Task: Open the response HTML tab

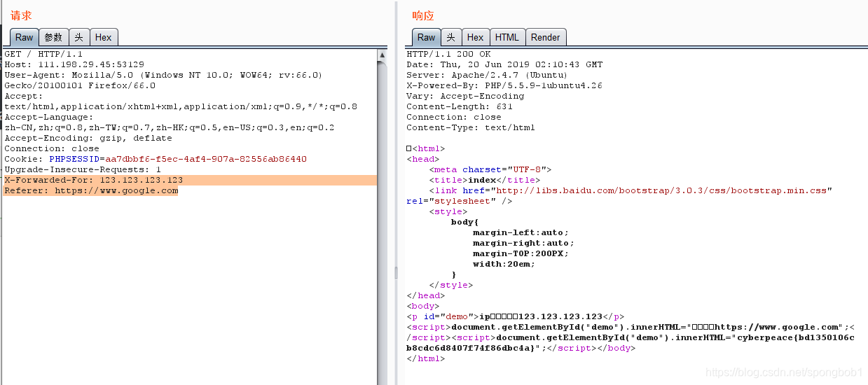Action: (x=507, y=37)
